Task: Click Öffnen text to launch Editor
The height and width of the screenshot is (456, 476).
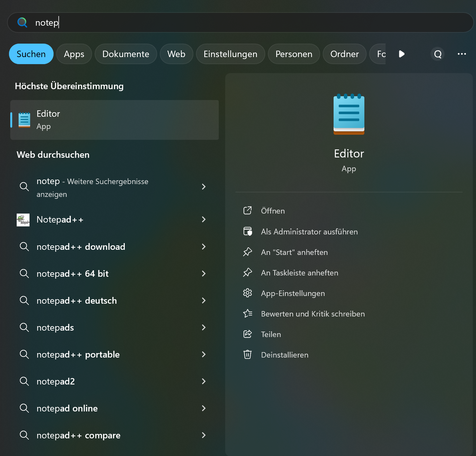Action: click(273, 211)
